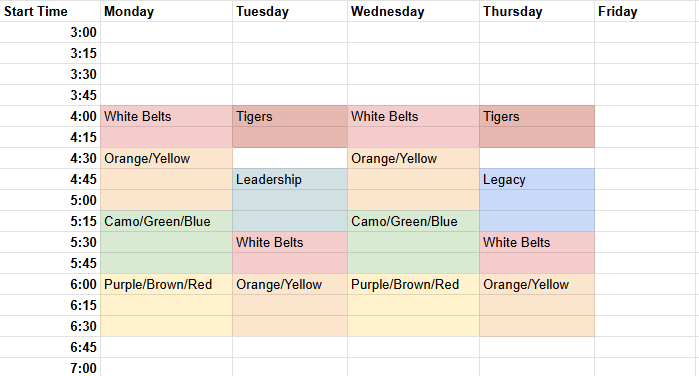The height and width of the screenshot is (376, 699).
Task: Select Tuesday 4:00 Tigers cell
Action: pyautogui.click(x=290, y=116)
